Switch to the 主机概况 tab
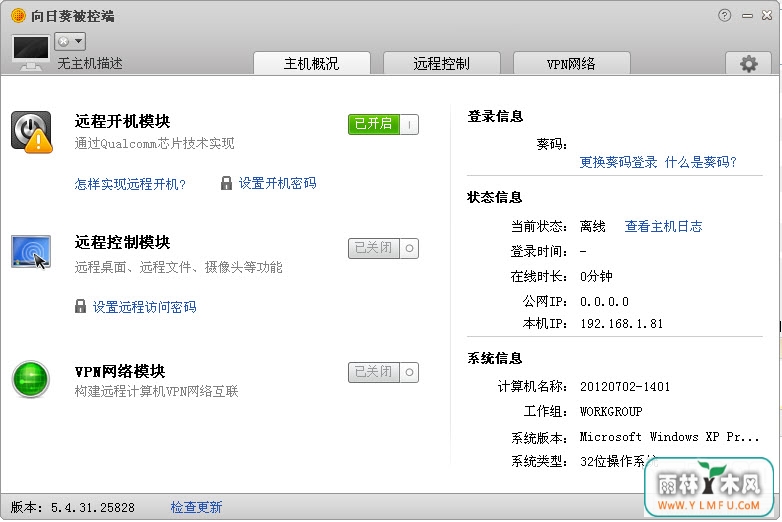 pyautogui.click(x=312, y=63)
